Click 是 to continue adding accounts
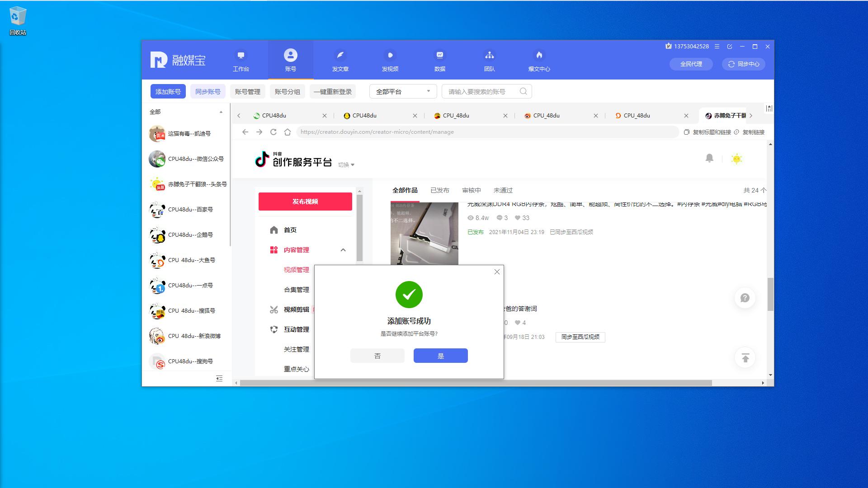 click(x=440, y=356)
